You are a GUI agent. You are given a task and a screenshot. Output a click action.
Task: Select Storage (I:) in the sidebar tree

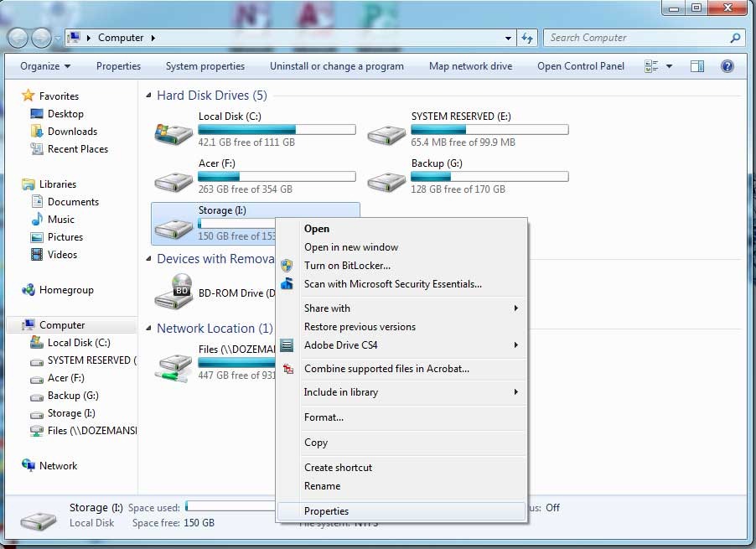pos(71,413)
